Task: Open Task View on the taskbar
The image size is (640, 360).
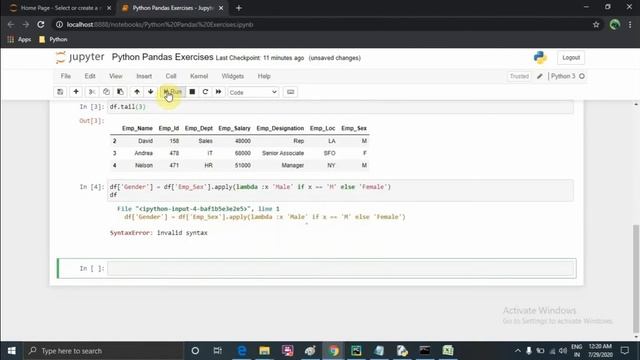Action: pyautogui.click(x=218, y=351)
